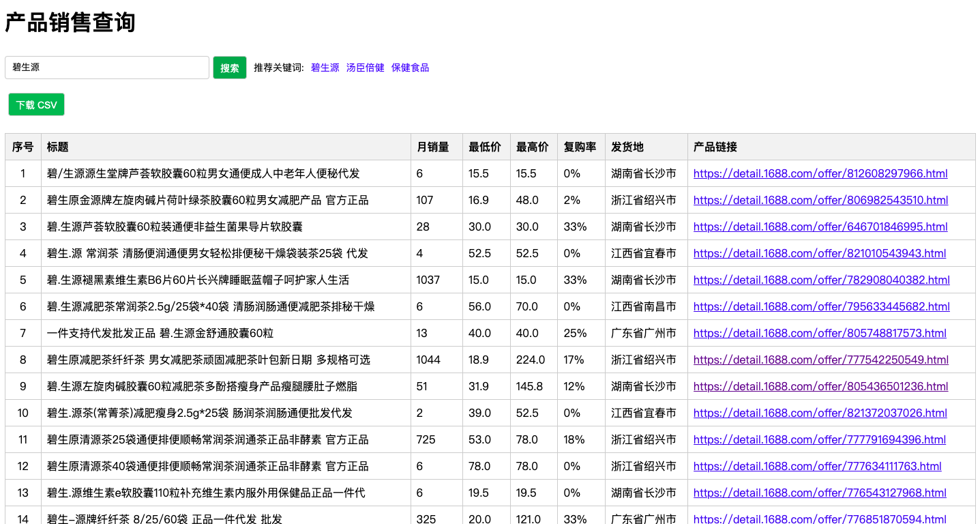The width and height of the screenshot is (980, 524).
Task: Select title 碧生原清源茶40袋通便排便顺畅
Action: click(208, 466)
